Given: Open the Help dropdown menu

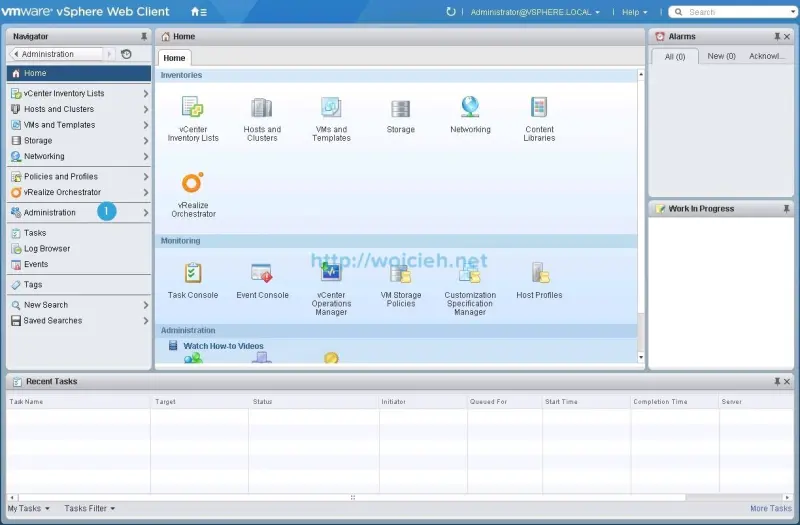Looking at the screenshot, I should pyautogui.click(x=634, y=12).
